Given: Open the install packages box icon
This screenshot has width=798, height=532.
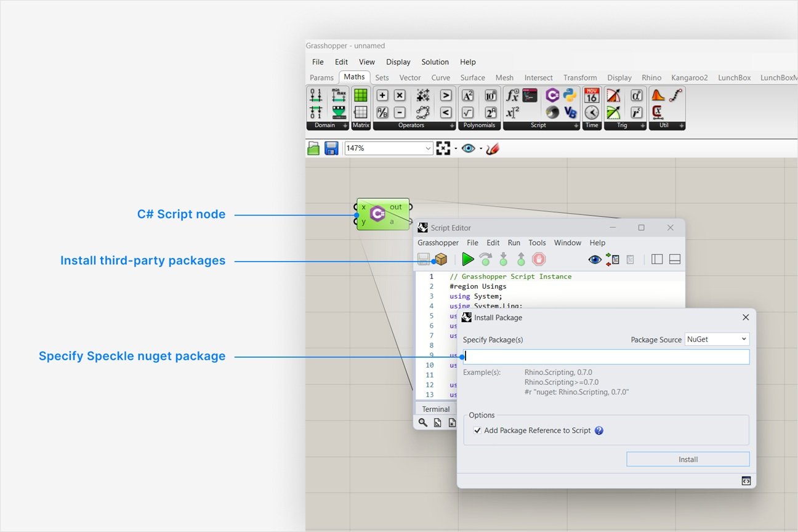Looking at the screenshot, I should (x=441, y=259).
